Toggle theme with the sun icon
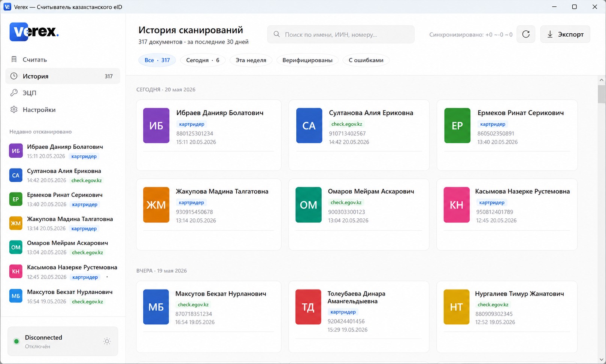Viewport: 606px width, 364px height. (x=107, y=341)
